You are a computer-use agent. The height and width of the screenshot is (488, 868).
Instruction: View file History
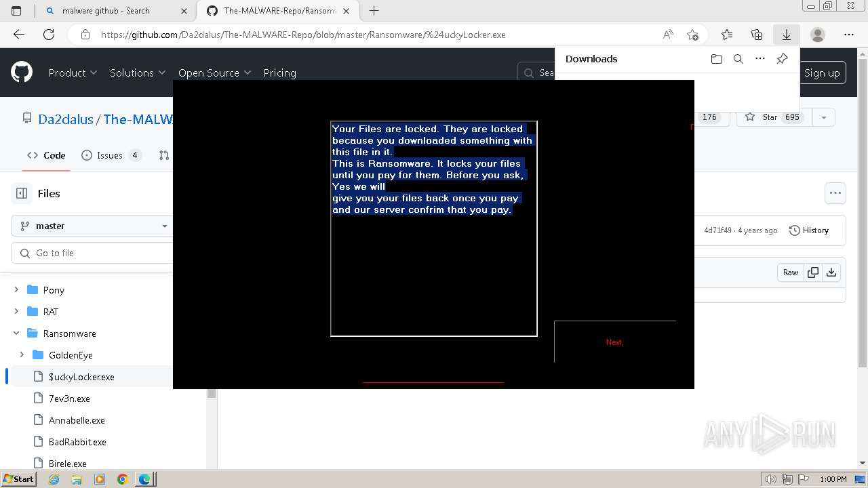pos(809,230)
